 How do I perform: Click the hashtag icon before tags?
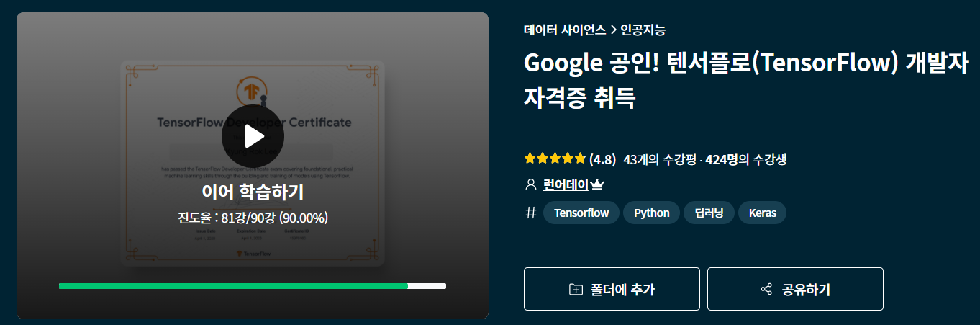point(531,213)
